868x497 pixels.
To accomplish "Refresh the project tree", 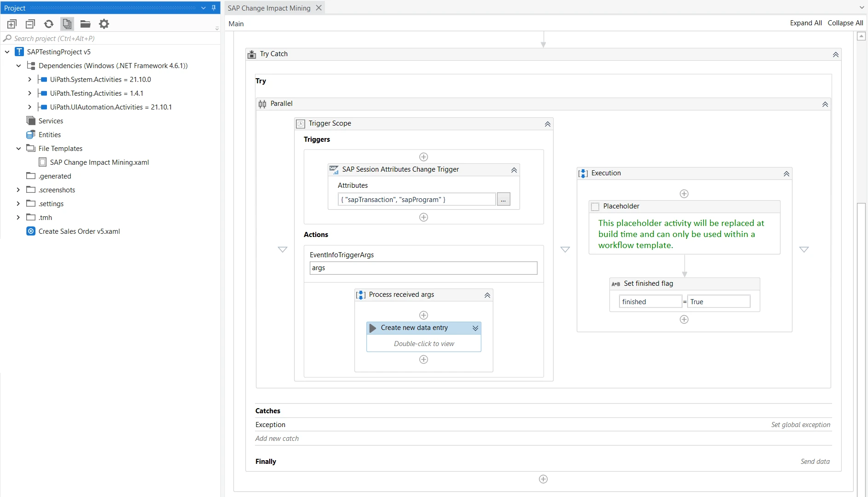I will [49, 24].
